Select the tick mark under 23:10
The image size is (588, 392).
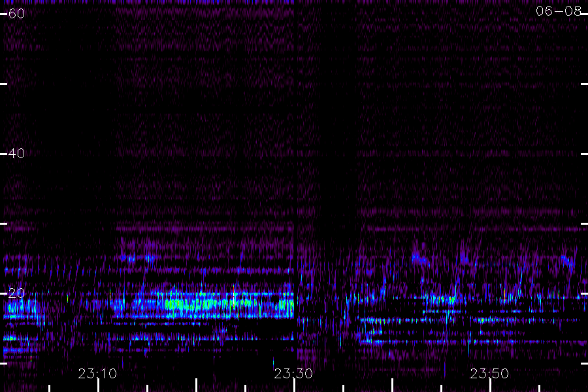pyautogui.click(x=98, y=385)
